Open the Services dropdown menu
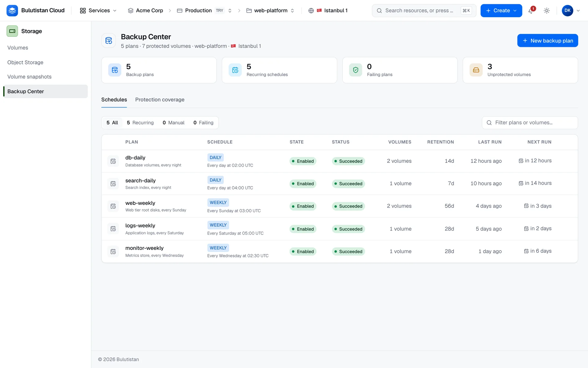588x368 pixels. (x=98, y=10)
